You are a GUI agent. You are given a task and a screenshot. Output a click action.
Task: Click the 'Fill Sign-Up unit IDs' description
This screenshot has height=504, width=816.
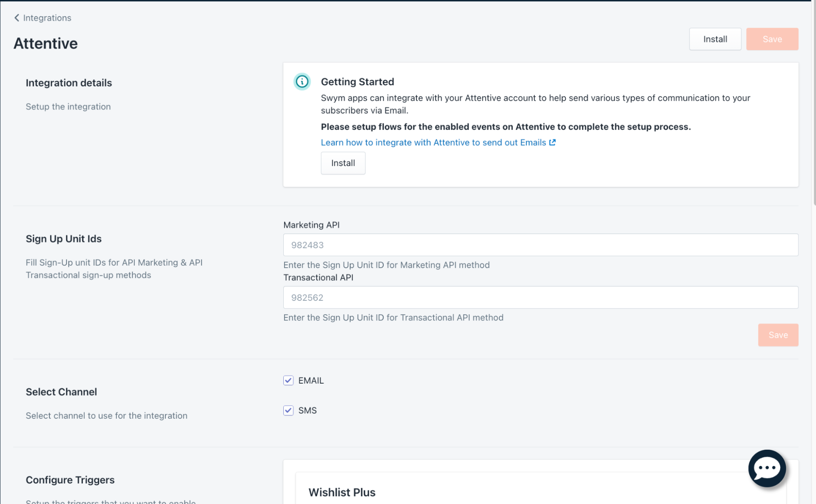coord(114,269)
